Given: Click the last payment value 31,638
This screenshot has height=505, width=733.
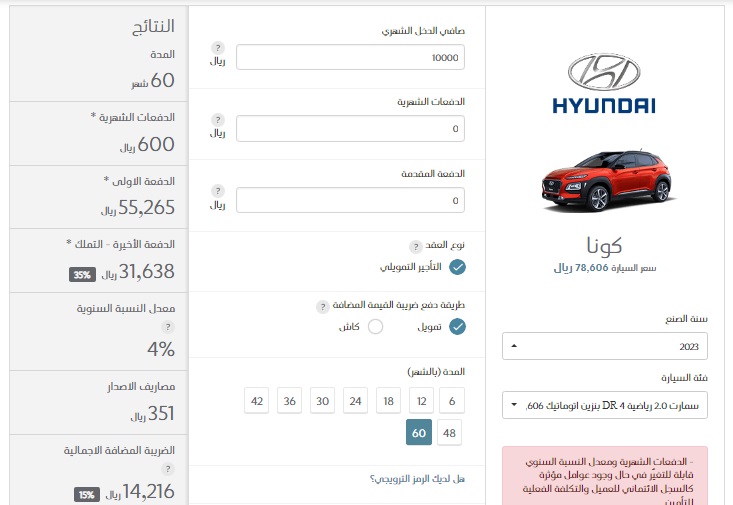Looking at the screenshot, I should tap(146, 271).
